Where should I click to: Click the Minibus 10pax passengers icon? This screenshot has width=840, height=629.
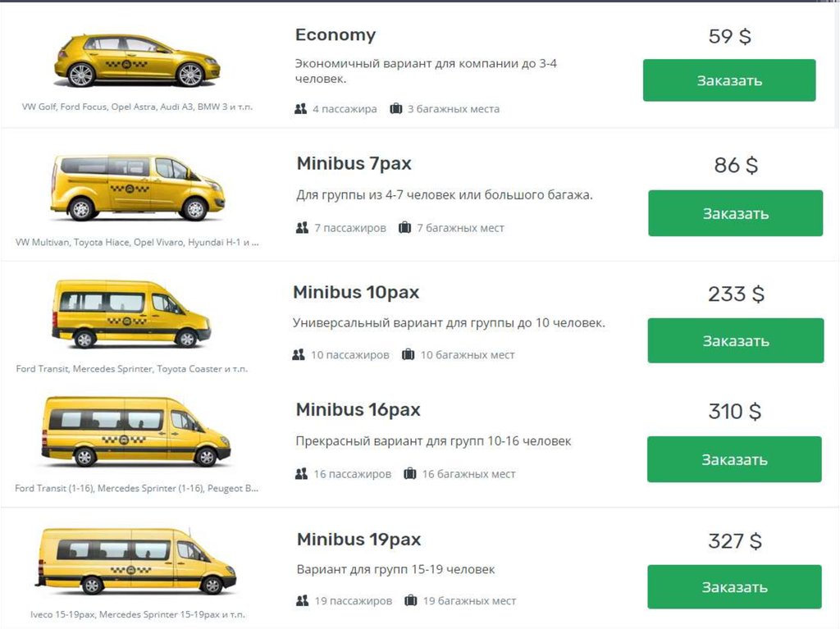pyautogui.click(x=299, y=355)
